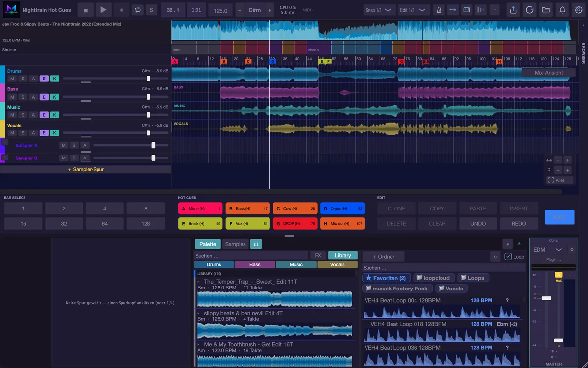Toggle the E button on the Vocals track
This screenshot has width=588, height=368.
point(44,133)
